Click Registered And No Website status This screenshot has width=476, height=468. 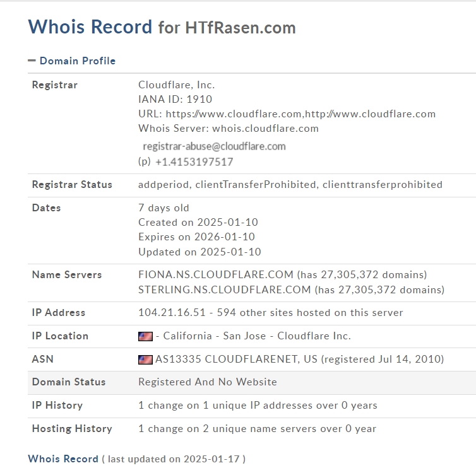208,382
